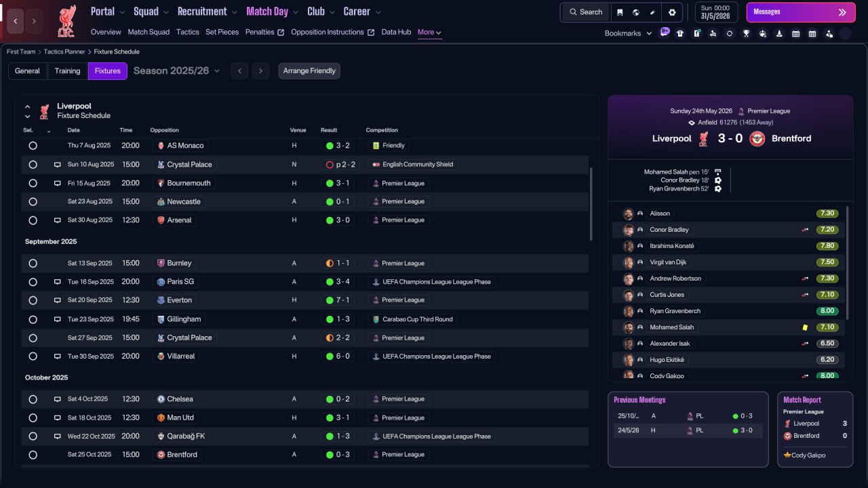The width and height of the screenshot is (868, 488).
Task: Click the pencil edit icon in top bar
Action: (652, 12)
